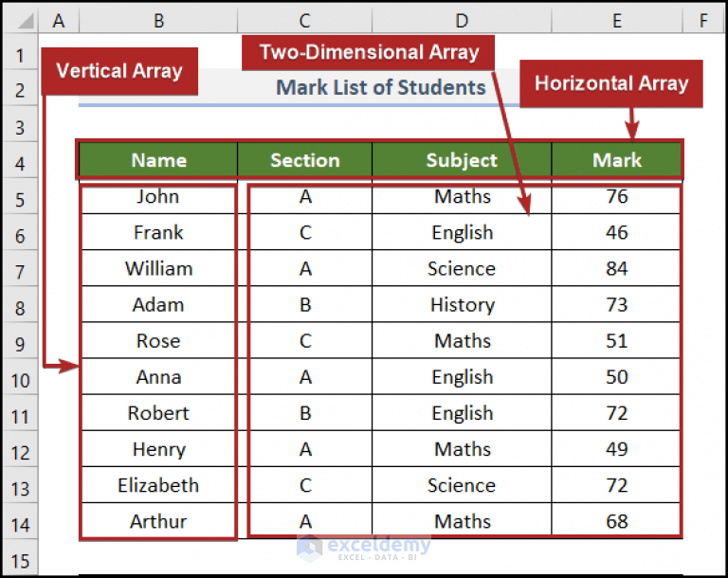Click Rose's subject cell Maths
Viewport: 728px width, 578px height.
tap(462, 341)
